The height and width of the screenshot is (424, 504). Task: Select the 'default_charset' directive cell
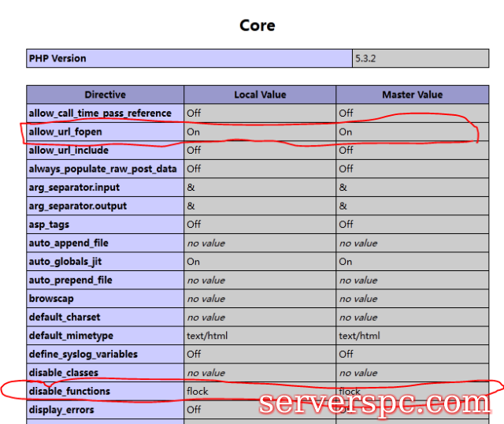105,317
